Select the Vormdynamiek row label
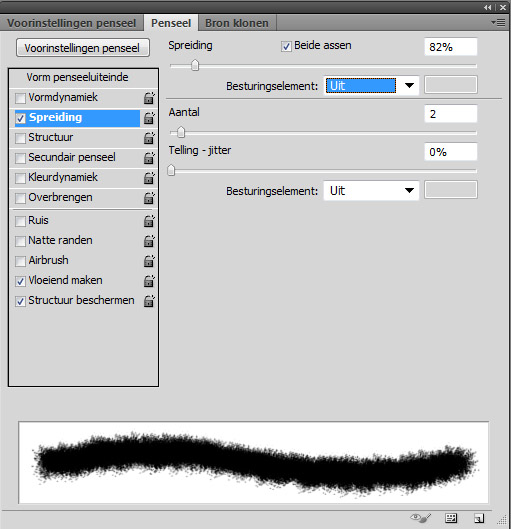 pos(63,98)
